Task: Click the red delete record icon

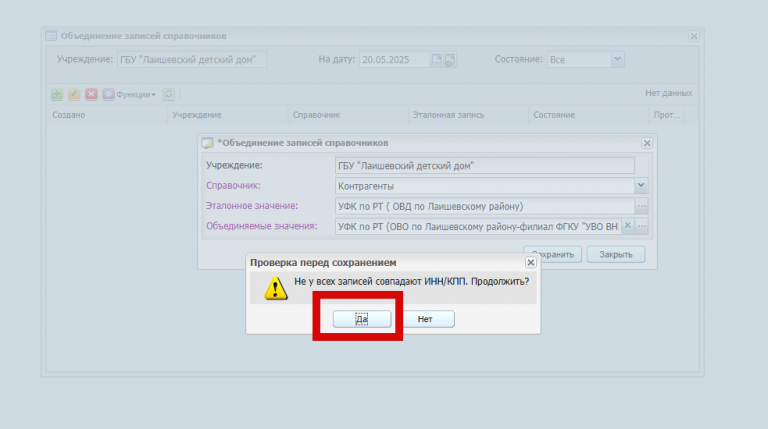Action: [91, 94]
